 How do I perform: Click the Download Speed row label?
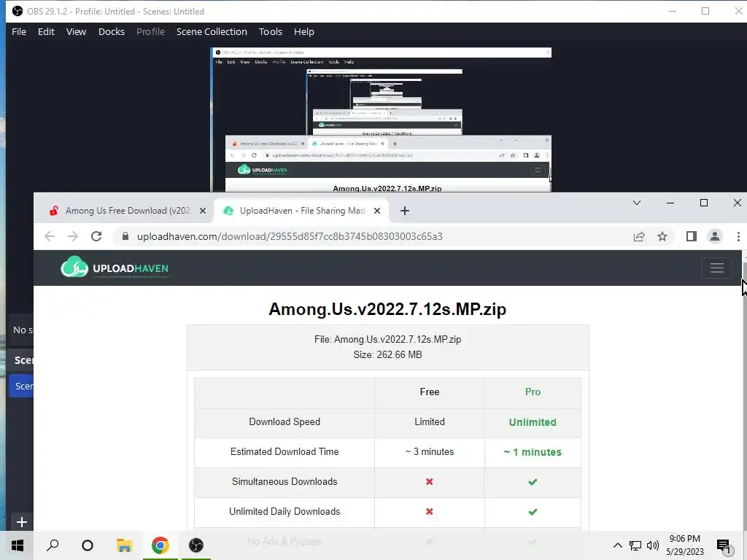[285, 422]
